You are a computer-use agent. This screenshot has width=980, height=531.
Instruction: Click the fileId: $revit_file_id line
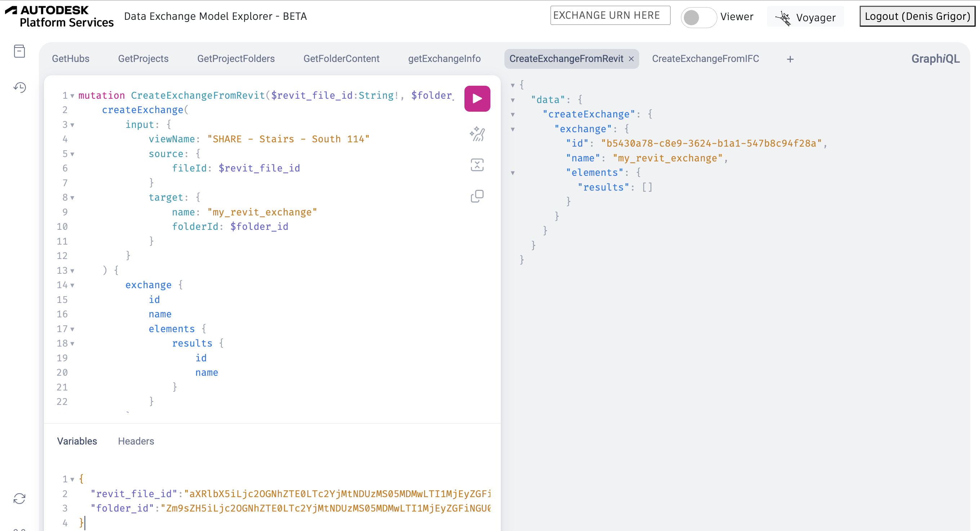coord(236,168)
